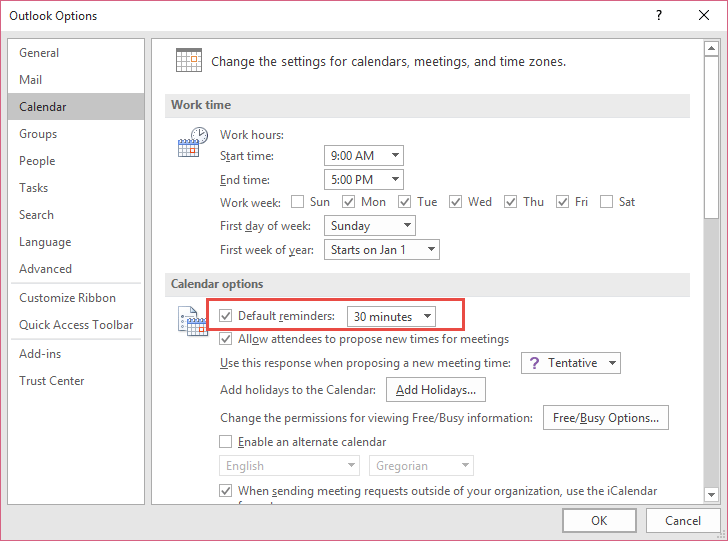Click the scrollbar up arrow
Screen dimensions: 728x541
tap(711, 48)
